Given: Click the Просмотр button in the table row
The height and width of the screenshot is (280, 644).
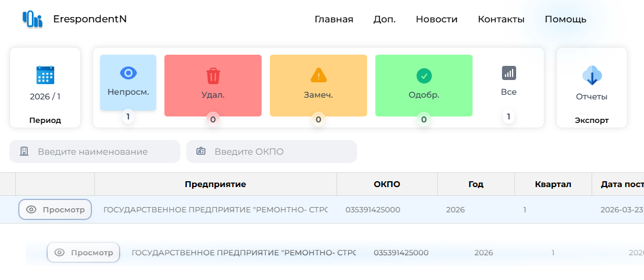Looking at the screenshot, I should (x=55, y=209).
